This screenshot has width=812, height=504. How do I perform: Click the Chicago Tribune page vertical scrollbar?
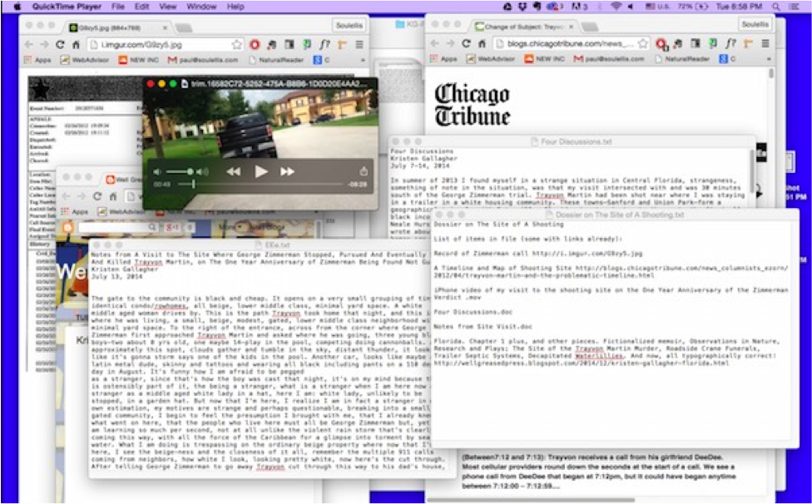pos(771,75)
